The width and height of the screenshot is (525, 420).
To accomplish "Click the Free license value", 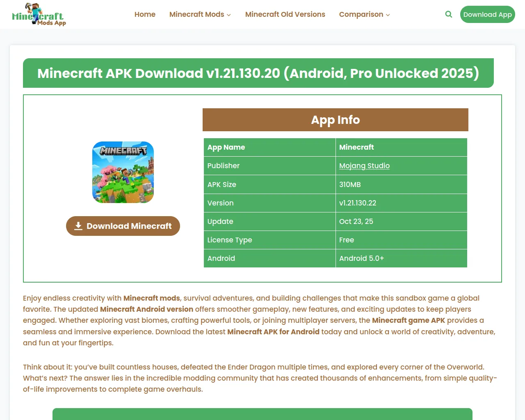I will point(347,240).
